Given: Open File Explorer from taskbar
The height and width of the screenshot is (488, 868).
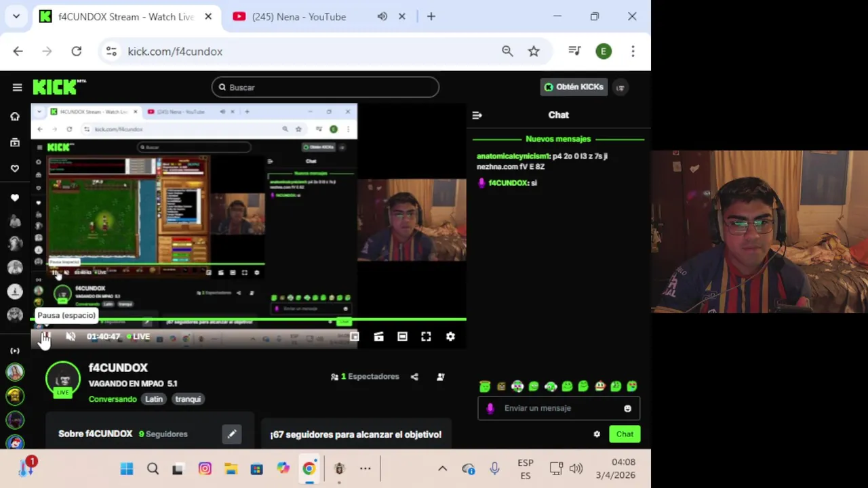Looking at the screenshot, I should [x=231, y=469].
